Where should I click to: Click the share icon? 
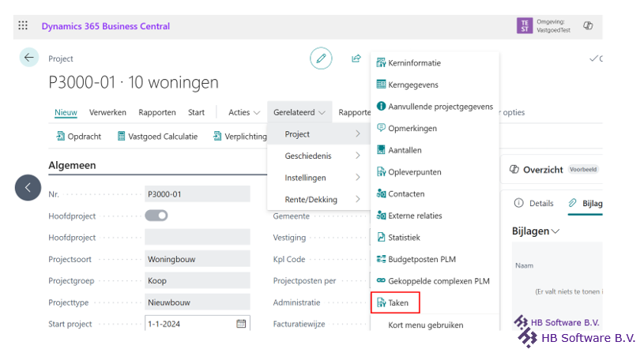point(356,58)
